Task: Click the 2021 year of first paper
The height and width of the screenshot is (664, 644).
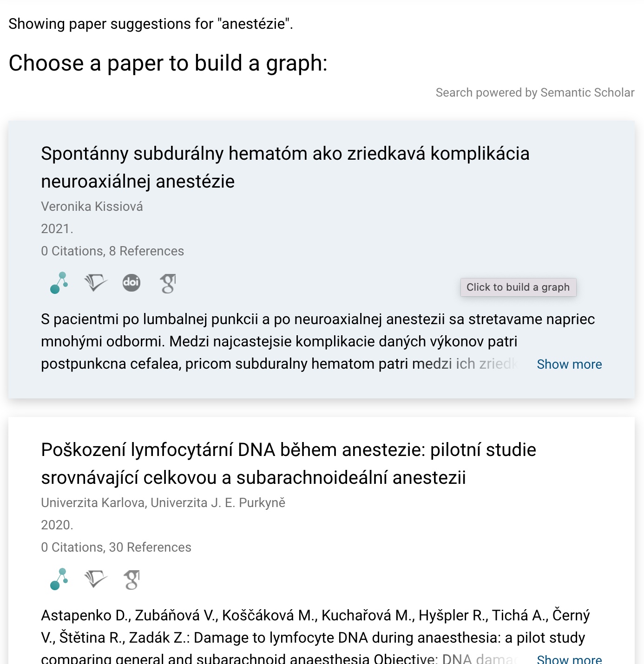Action: 57,229
